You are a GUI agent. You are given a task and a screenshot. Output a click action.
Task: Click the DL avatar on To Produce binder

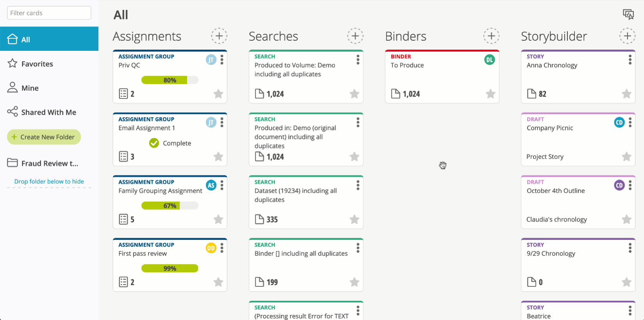tap(489, 60)
